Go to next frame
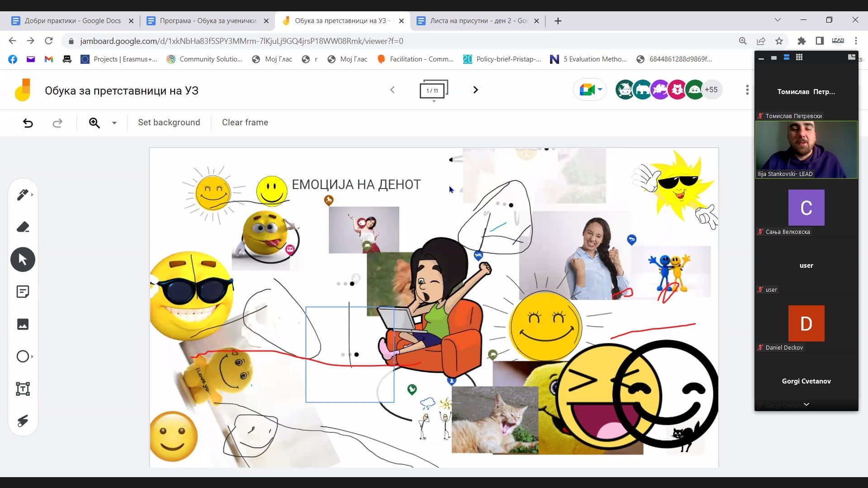This screenshot has height=488, width=868. [475, 90]
